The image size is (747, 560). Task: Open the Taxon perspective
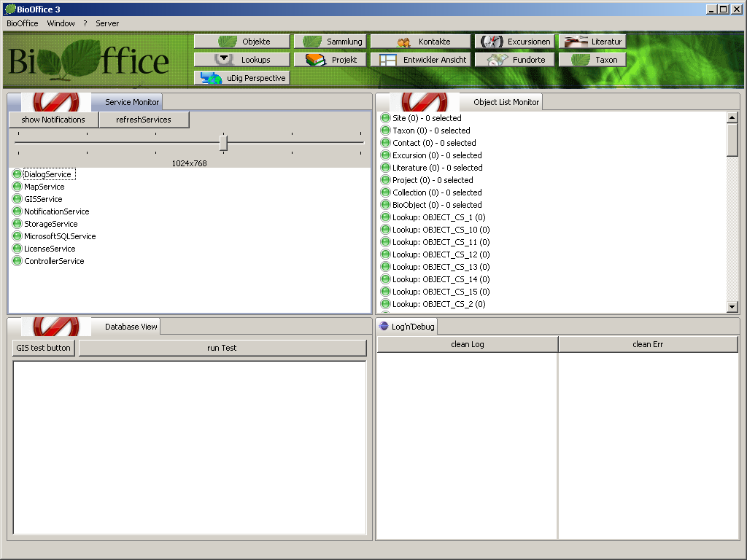(x=592, y=60)
